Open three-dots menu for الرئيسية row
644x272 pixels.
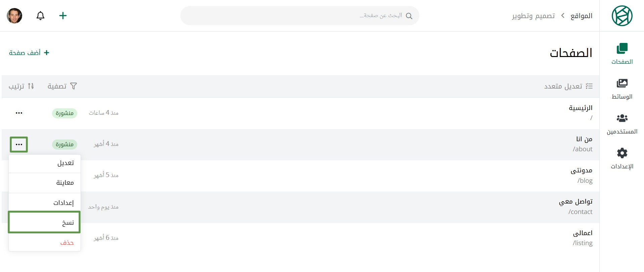tap(19, 113)
